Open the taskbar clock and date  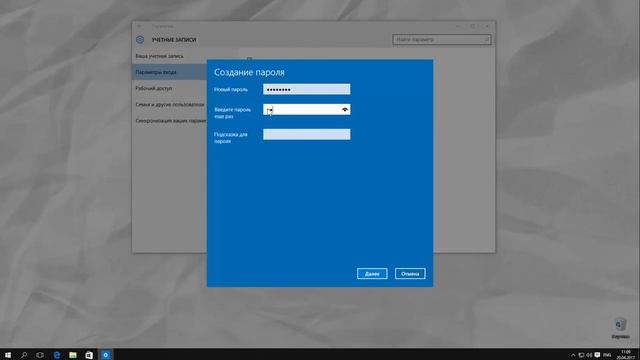click(x=626, y=355)
